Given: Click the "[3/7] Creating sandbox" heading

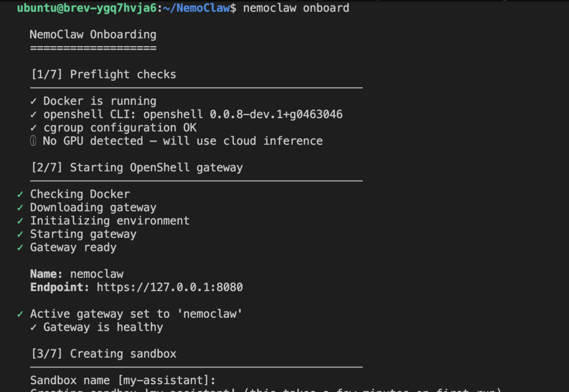Looking at the screenshot, I should pyautogui.click(x=103, y=354).
